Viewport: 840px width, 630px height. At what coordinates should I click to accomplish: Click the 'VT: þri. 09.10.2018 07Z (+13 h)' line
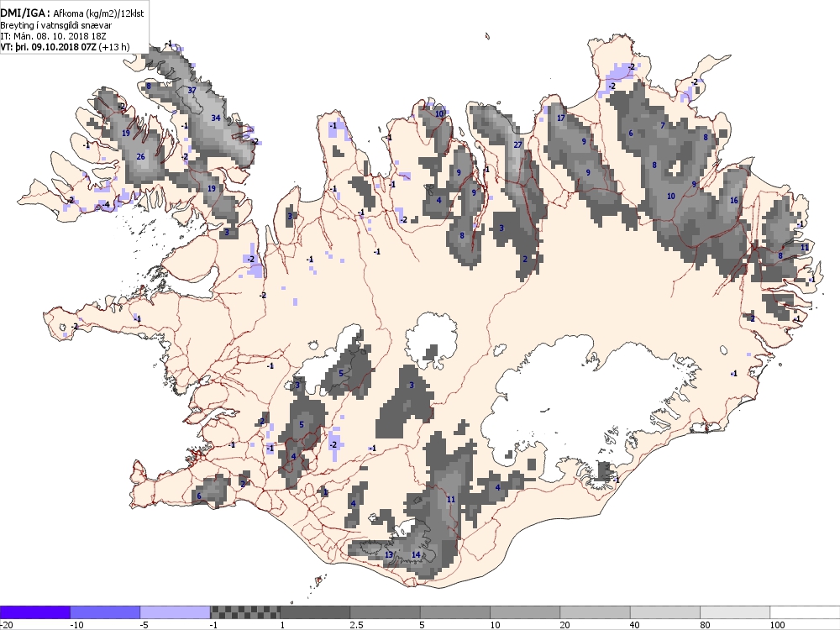point(65,46)
